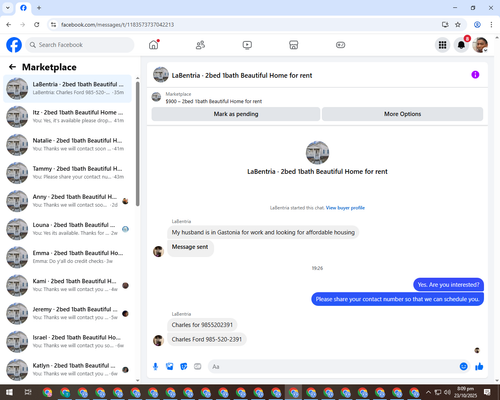Viewport: 500px width, 400px height.
Task: Open Tammy conversation in list
Action: 67,173
